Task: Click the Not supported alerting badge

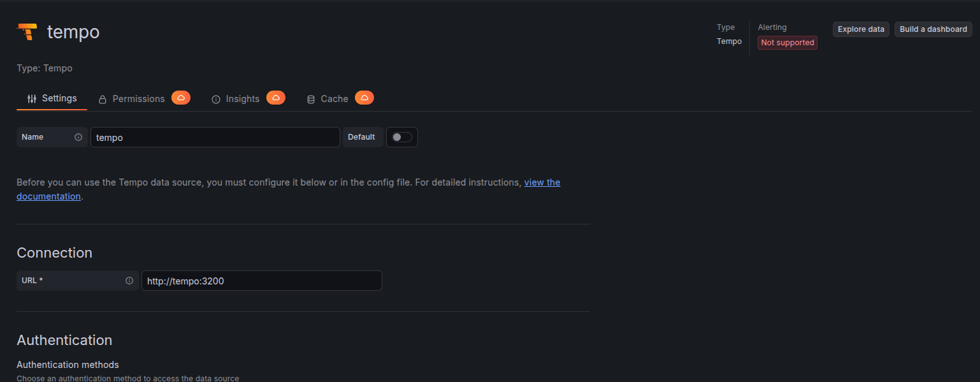Action: pos(787,43)
